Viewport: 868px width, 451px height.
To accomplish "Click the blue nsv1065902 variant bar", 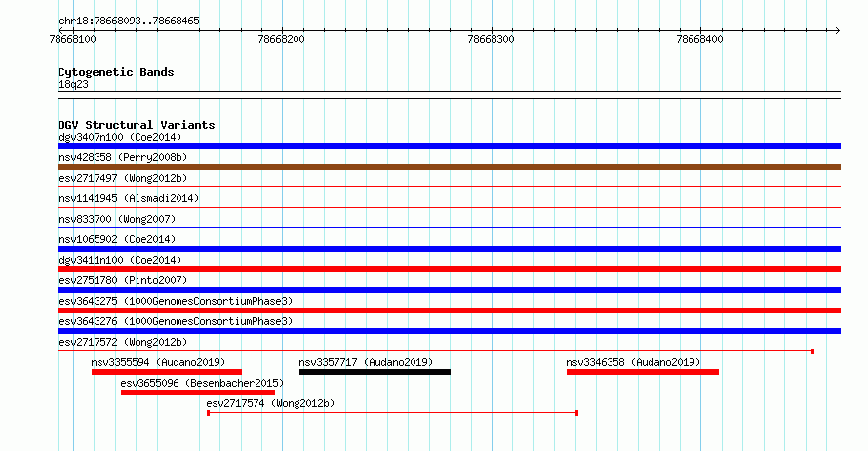I will click(x=449, y=249).
